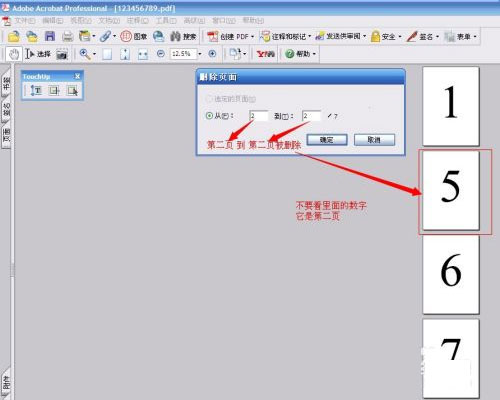The image size is (500, 400).
Task: Open the 窗口 menu
Action: tap(224, 21)
